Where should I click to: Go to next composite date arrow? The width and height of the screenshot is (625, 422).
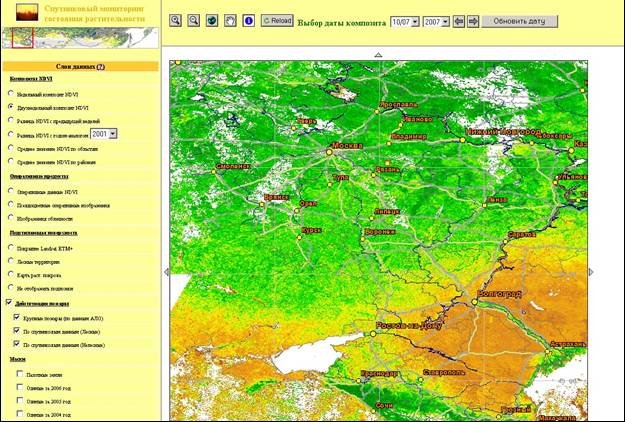pos(473,20)
